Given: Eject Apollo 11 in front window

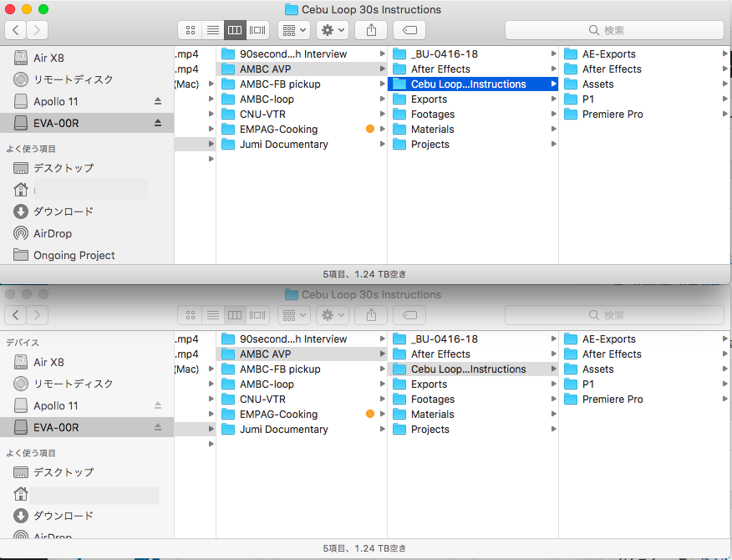Looking at the screenshot, I should (158, 101).
